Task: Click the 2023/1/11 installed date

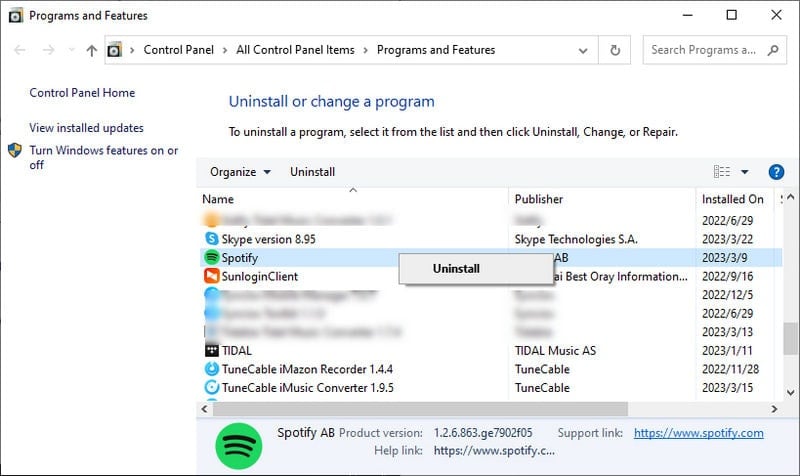Action: click(727, 350)
